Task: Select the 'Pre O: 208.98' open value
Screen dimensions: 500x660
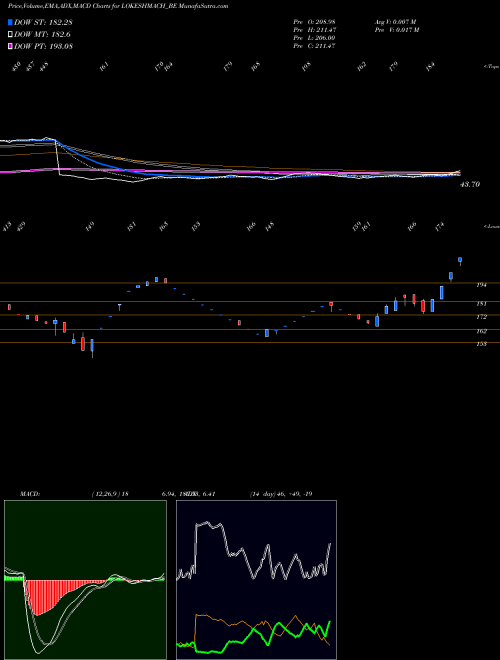Action: (314, 22)
